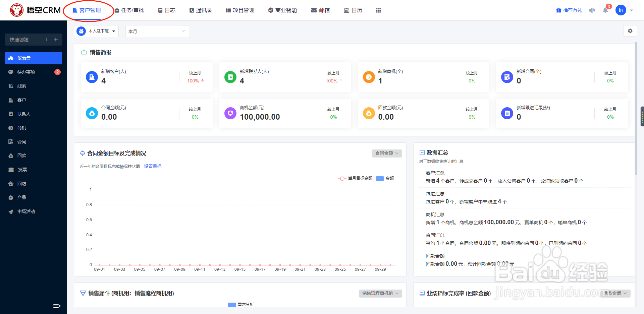Open the 任务/审批 tab
The width and height of the screenshot is (644, 314).
[129, 10]
